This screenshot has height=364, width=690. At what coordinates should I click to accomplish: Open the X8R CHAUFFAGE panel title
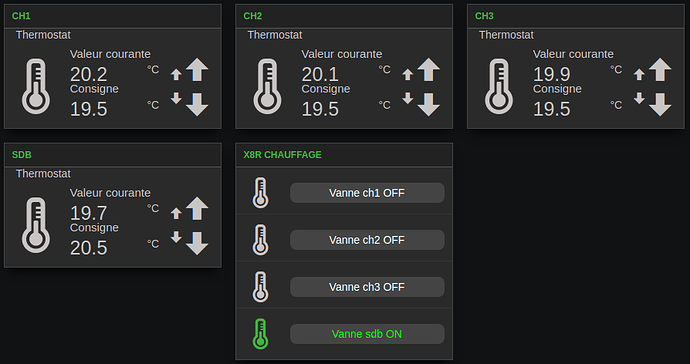click(283, 154)
